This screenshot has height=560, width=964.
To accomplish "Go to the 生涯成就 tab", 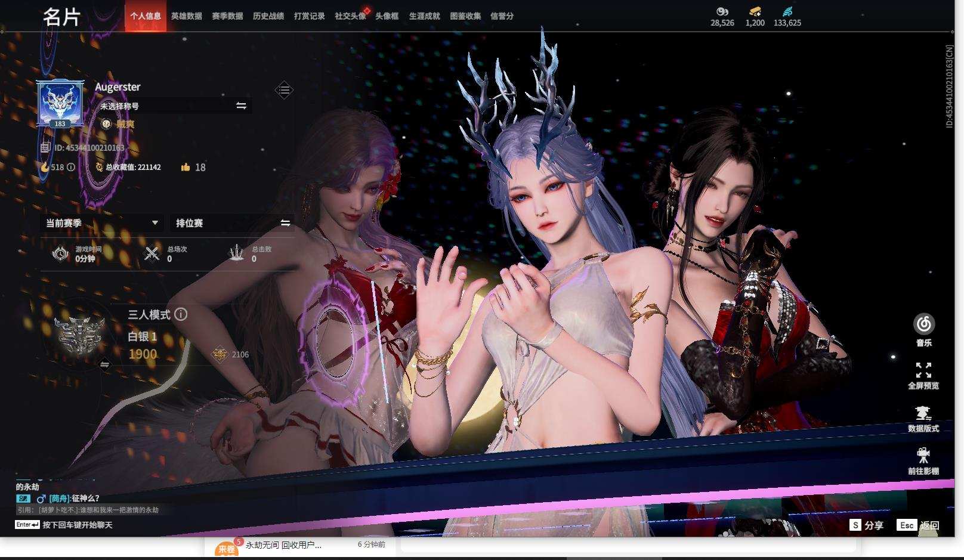I will [x=424, y=16].
